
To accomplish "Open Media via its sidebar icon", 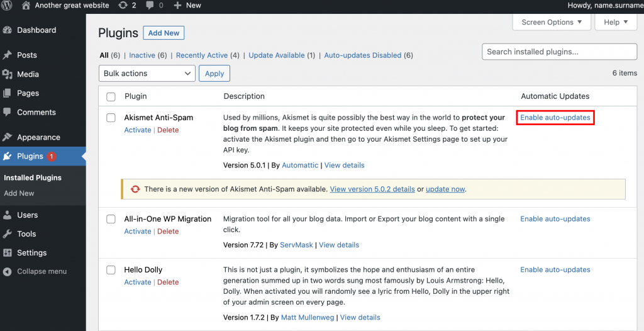I will pyautogui.click(x=8, y=74).
